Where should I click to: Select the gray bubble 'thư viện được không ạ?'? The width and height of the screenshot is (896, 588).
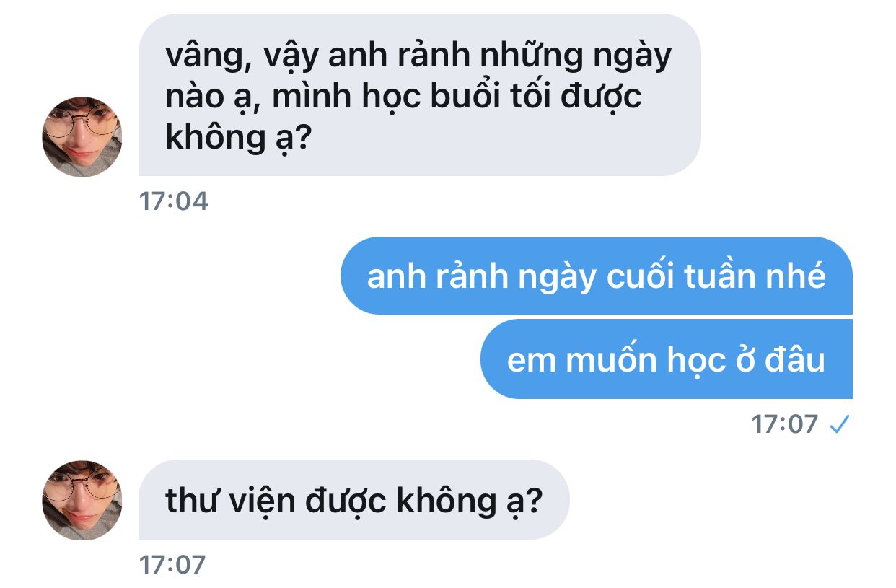[354, 500]
